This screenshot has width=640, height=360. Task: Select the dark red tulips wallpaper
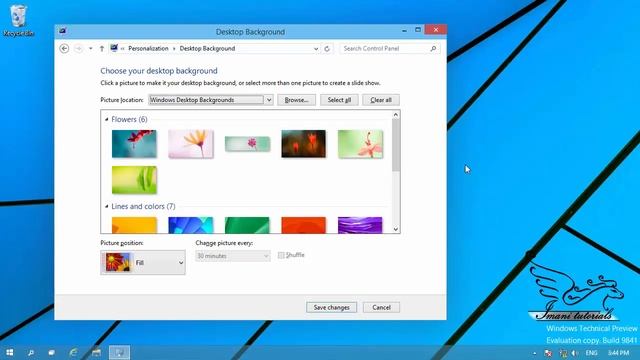tap(304, 144)
